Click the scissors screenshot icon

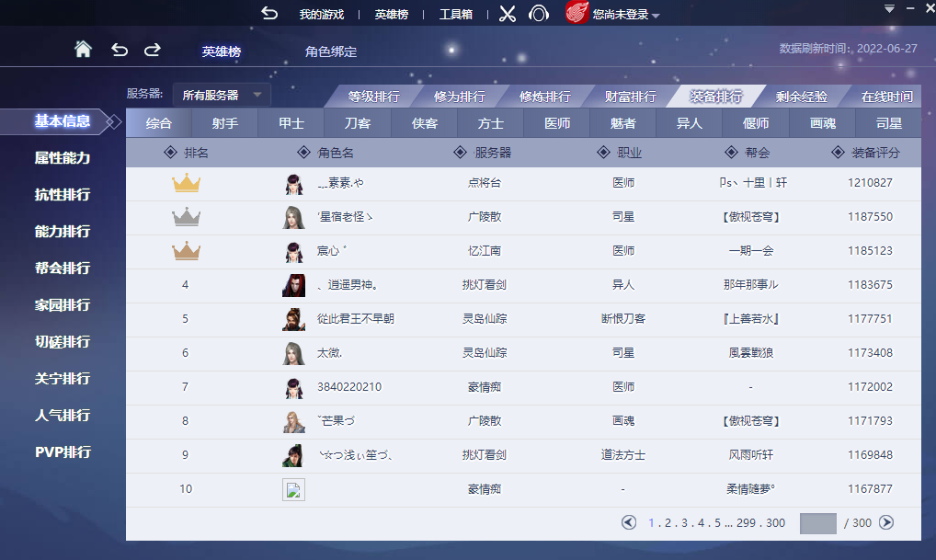[508, 14]
